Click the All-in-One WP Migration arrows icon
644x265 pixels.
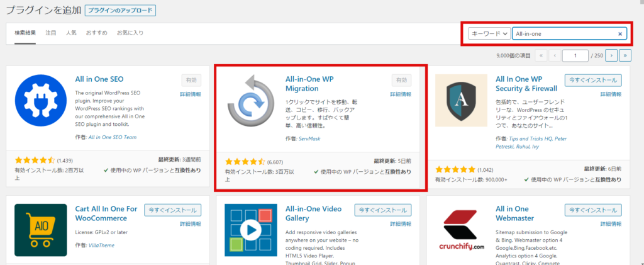tap(251, 101)
